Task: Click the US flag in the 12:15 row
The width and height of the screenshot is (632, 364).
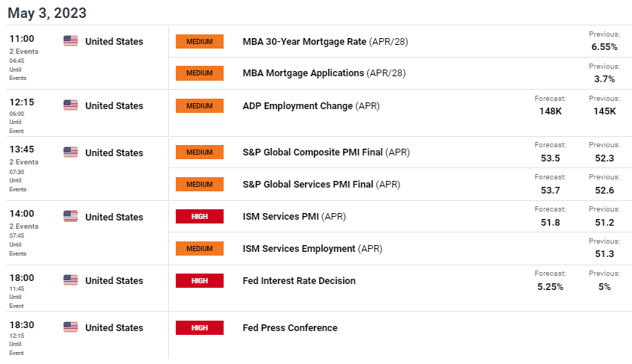Action: [x=70, y=105]
